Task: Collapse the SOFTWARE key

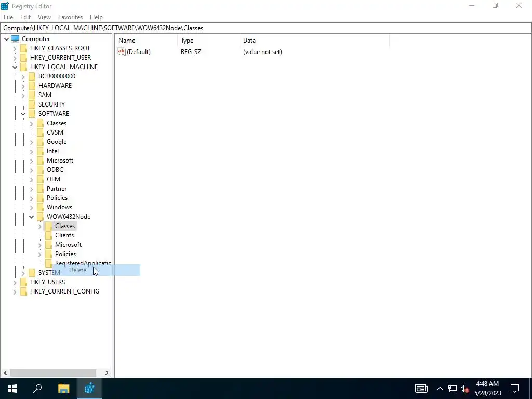Action: (x=23, y=114)
